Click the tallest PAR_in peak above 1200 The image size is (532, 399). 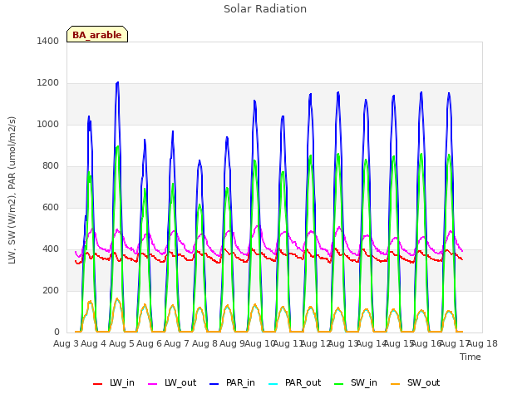[117, 83]
